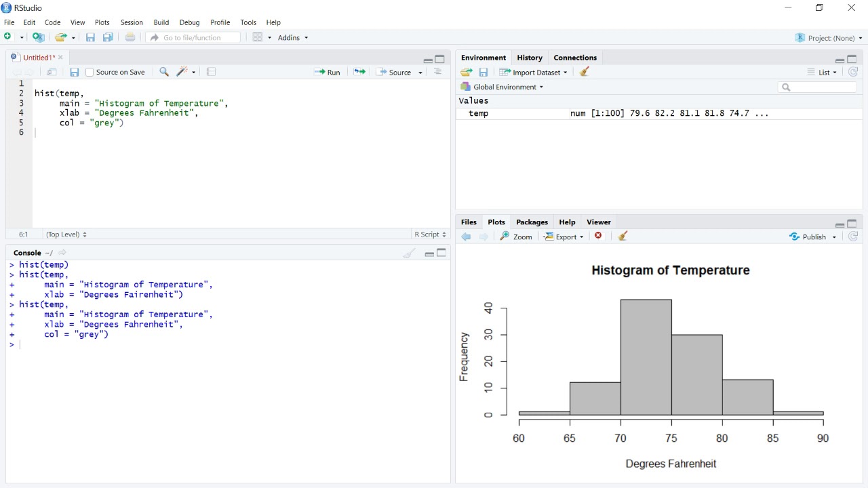Expand the Source options dropdown arrow
The width and height of the screenshot is (868, 488).
point(420,73)
